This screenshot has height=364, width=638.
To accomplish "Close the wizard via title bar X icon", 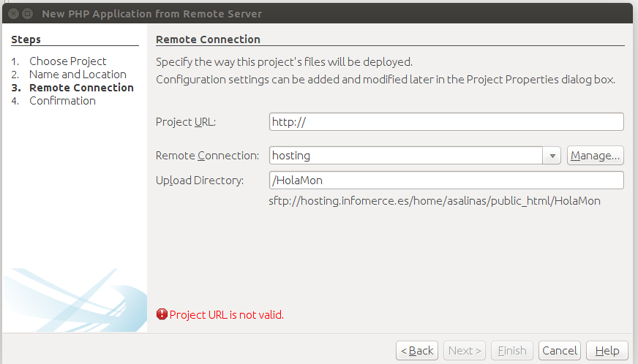I will [x=13, y=14].
